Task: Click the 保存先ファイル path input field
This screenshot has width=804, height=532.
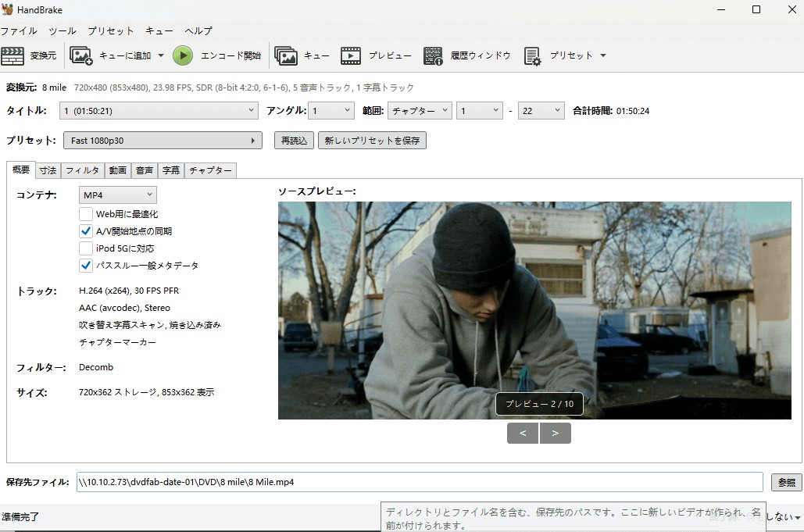Action: 419,483
